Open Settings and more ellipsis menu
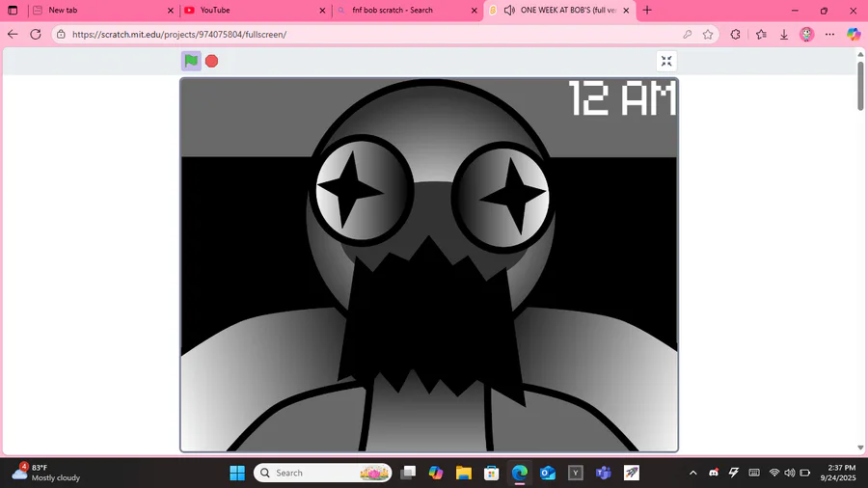 coord(829,35)
